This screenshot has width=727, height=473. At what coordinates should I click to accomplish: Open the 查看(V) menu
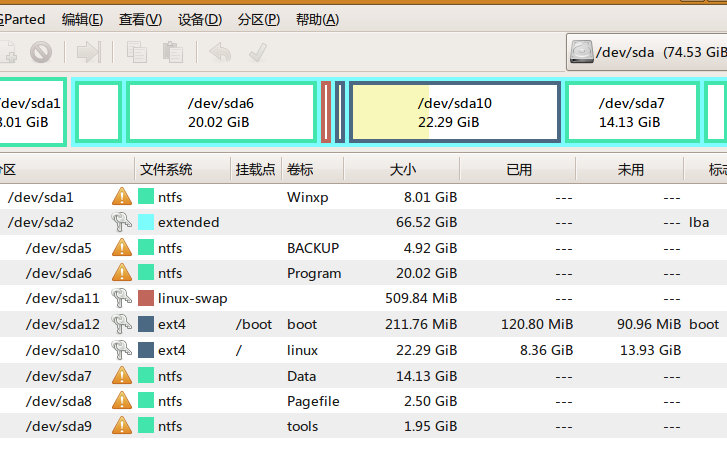pos(140,19)
